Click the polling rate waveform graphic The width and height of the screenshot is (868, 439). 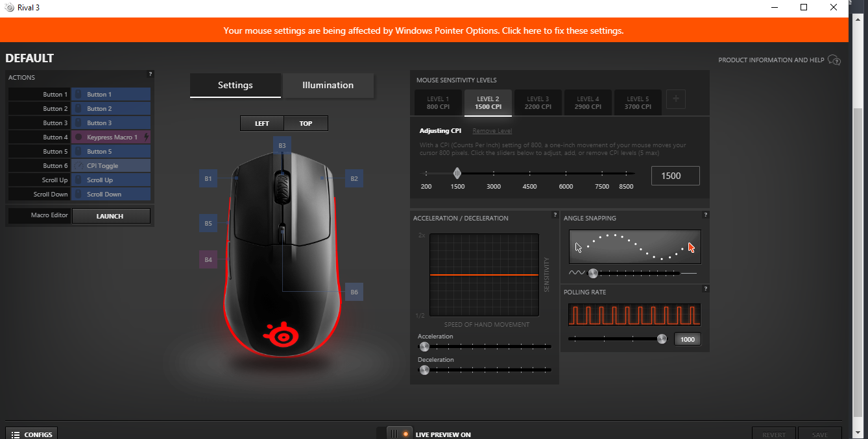pyautogui.click(x=635, y=315)
